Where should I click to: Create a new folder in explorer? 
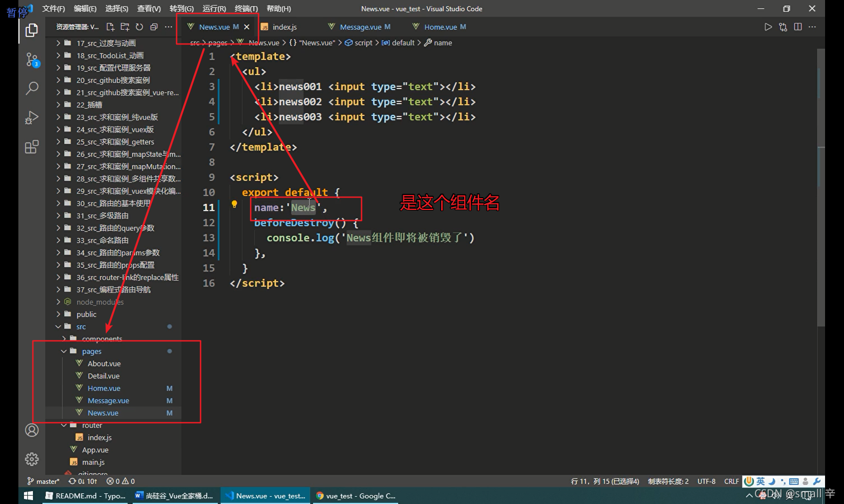point(125,27)
